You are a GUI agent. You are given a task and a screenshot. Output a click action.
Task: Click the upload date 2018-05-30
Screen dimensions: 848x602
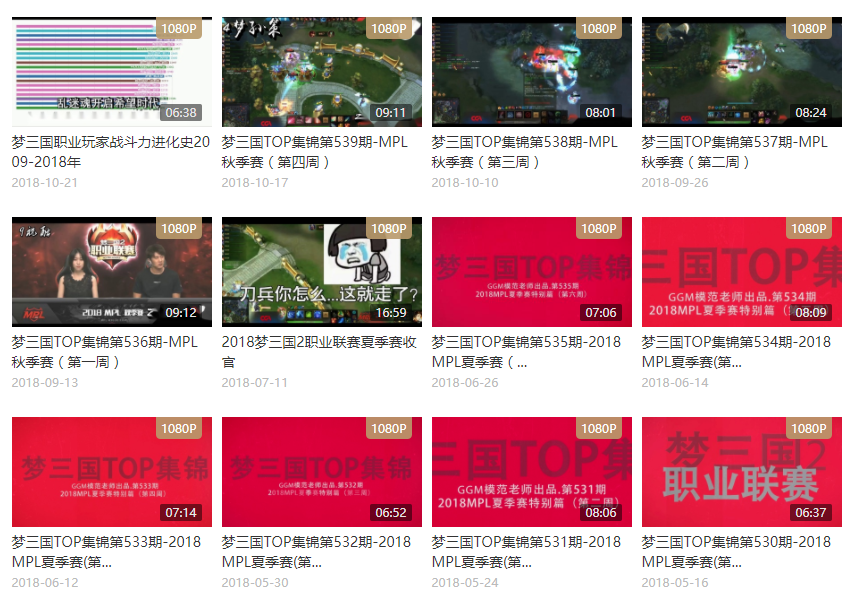(255, 583)
